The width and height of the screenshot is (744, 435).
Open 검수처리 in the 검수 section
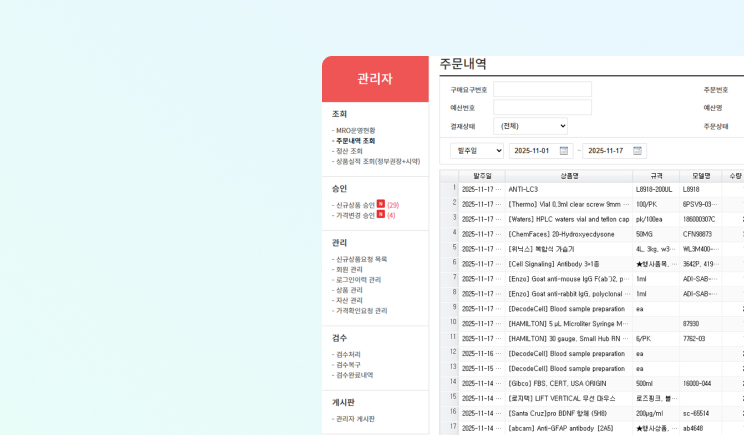pyautogui.click(x=348, y=354)
